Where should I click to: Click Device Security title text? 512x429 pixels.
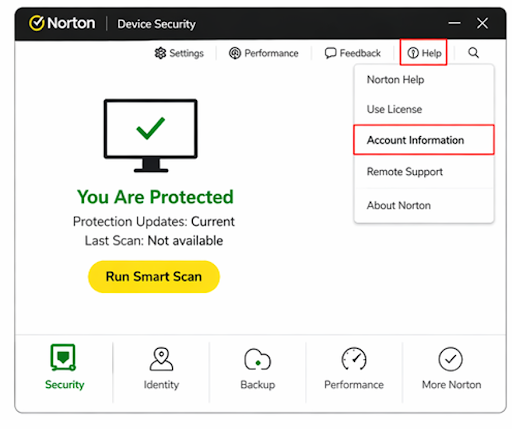[x=156, y=24]
